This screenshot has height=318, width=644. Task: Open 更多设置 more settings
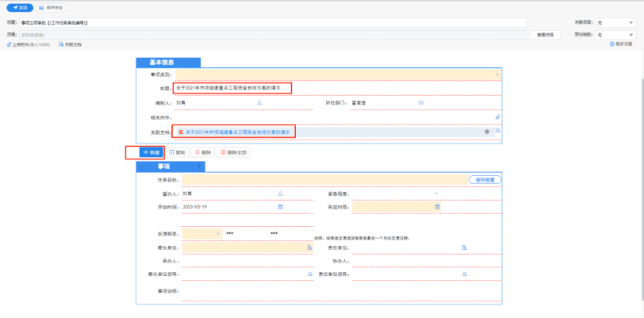621,44
